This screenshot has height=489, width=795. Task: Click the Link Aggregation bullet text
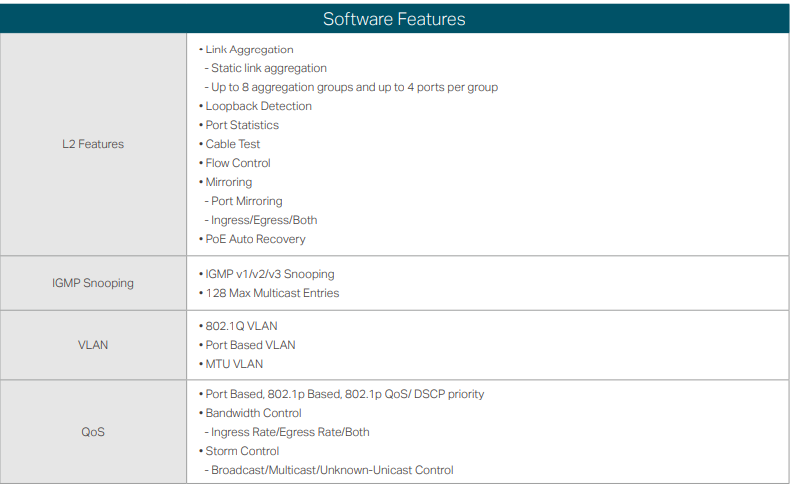click(x=249, y=49)
